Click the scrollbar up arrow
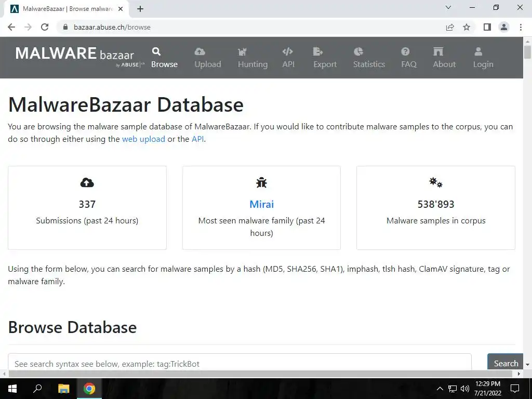Image resolution: width=532 pixels, height=399 pixels. [527, 41]
